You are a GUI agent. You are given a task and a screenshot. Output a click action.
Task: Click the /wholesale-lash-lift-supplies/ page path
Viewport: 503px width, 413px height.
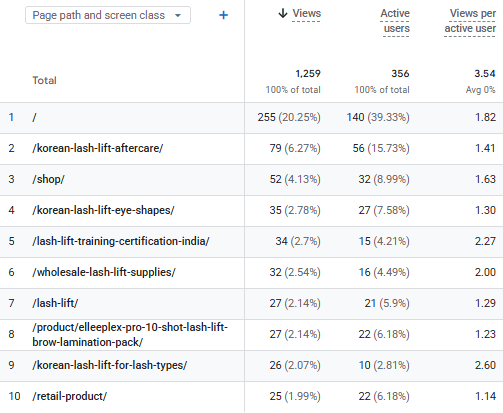point(104,272)
